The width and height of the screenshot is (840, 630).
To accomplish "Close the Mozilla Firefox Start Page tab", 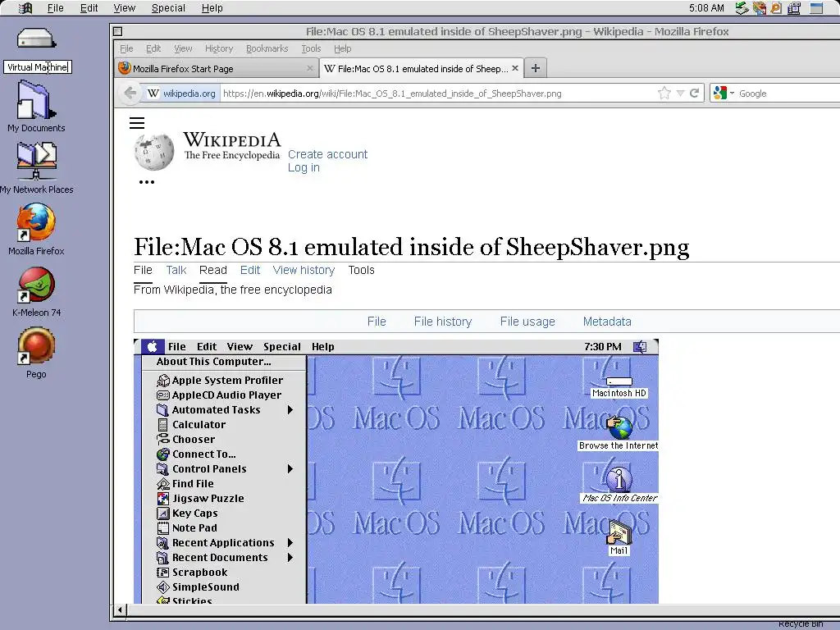I will pos(309,68).
